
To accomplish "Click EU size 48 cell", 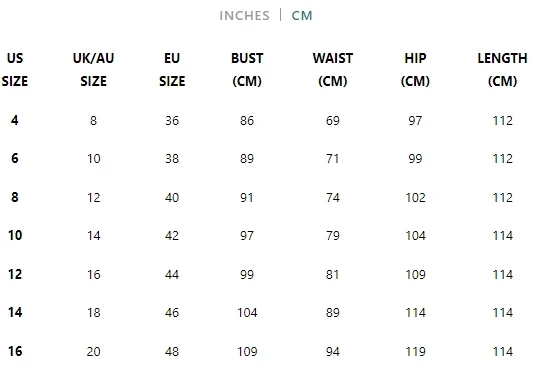I will [172, 352].
